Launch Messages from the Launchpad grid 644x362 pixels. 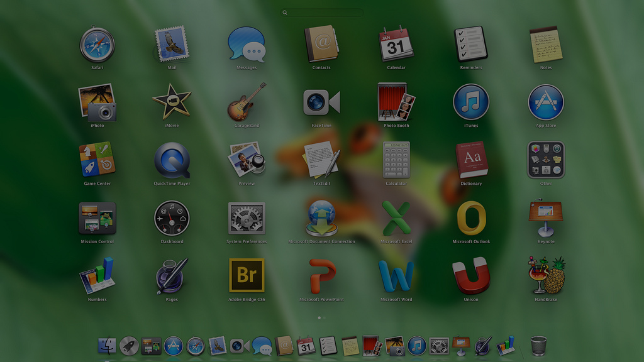point(247,45)
